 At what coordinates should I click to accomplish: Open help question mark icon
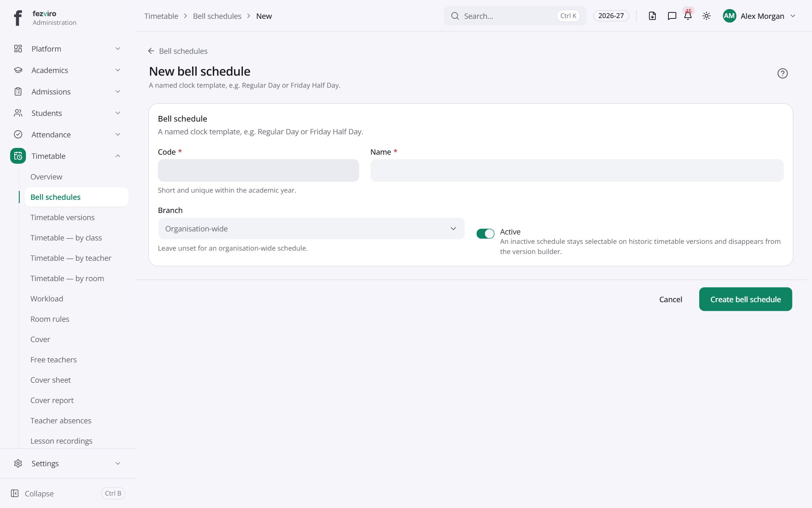tap(782, 73)
